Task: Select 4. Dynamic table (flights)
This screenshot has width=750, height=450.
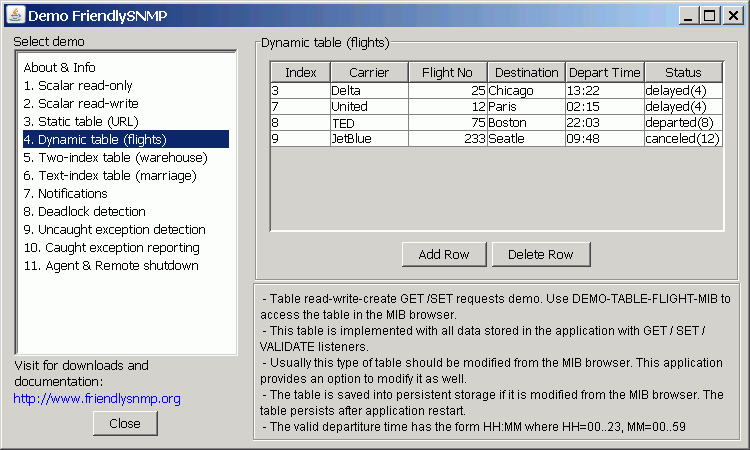Action: 126,140
